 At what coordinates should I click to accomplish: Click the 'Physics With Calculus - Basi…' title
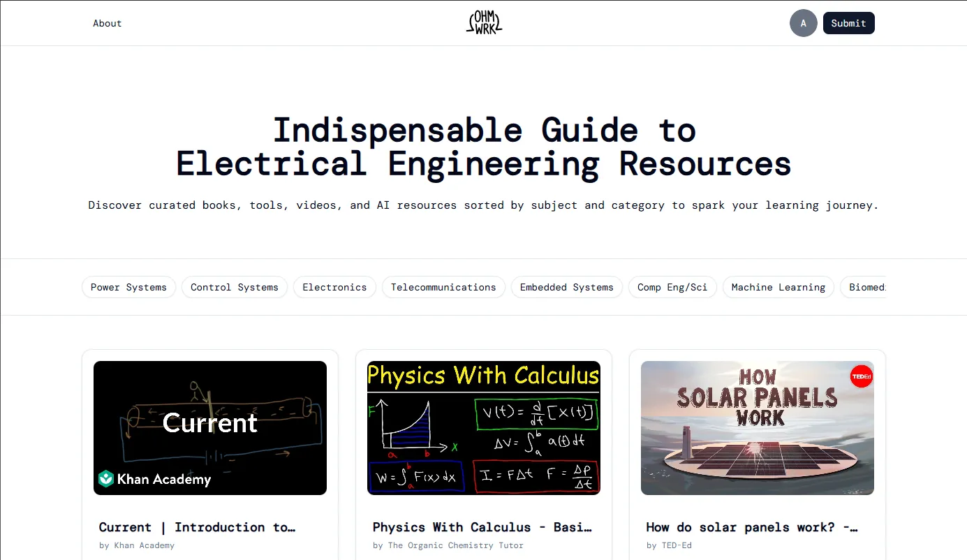pyautogui.click(x=482, y=527)
